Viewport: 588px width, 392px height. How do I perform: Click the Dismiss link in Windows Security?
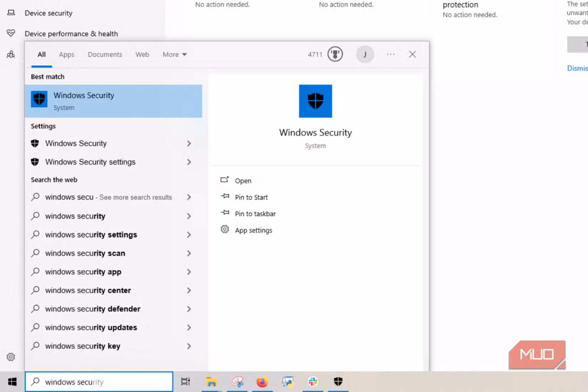coord(577,68)
